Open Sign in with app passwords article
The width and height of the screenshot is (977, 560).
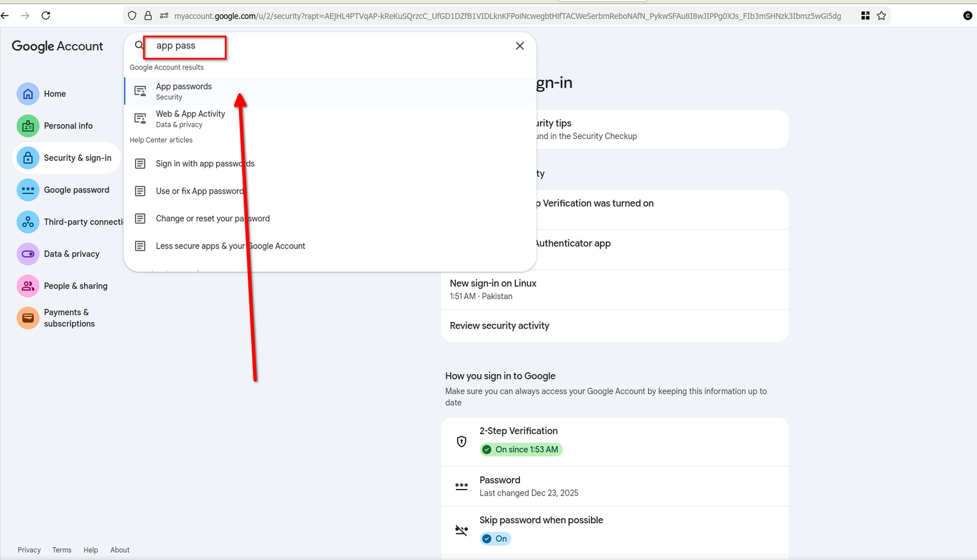tap(330, 163)
